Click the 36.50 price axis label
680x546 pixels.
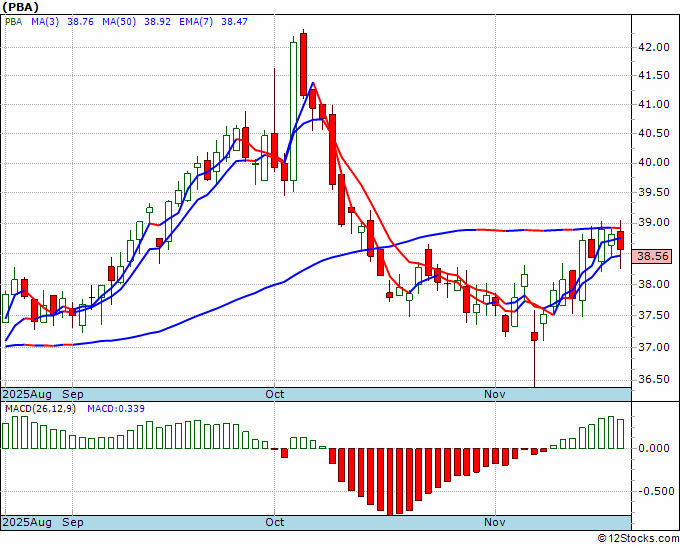point(654,380)
